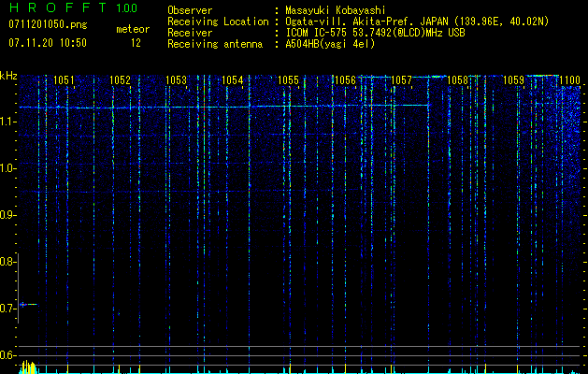This screenshot has height=374, width=588.
Task: Click the kHz axis unit label
Action: [x=8, y=76]
